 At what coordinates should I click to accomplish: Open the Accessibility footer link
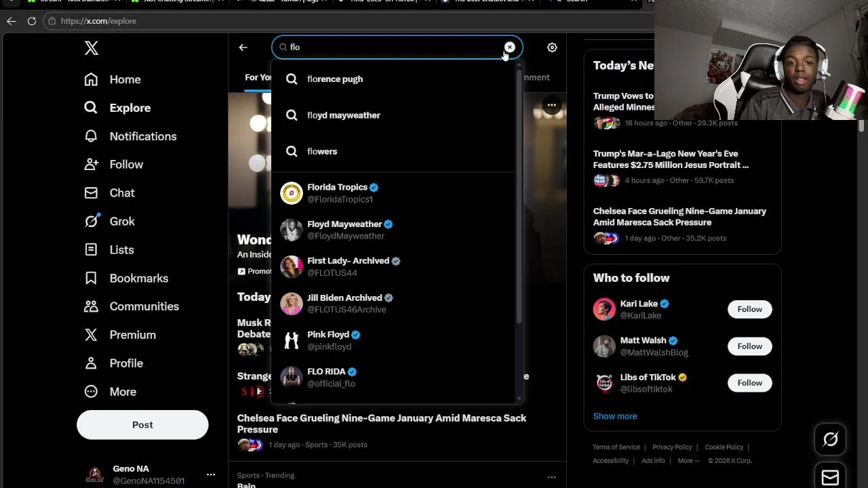click(610, 461)
